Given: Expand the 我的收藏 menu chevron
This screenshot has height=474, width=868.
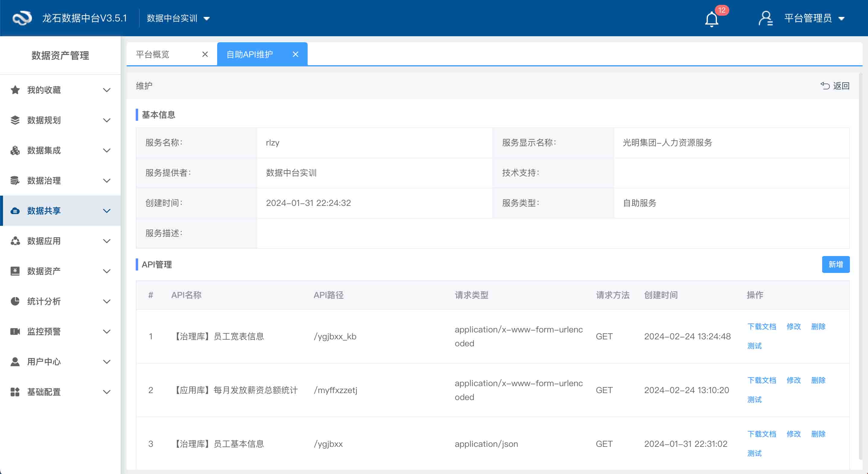Looking at the screenshot, I should point(107,90).
